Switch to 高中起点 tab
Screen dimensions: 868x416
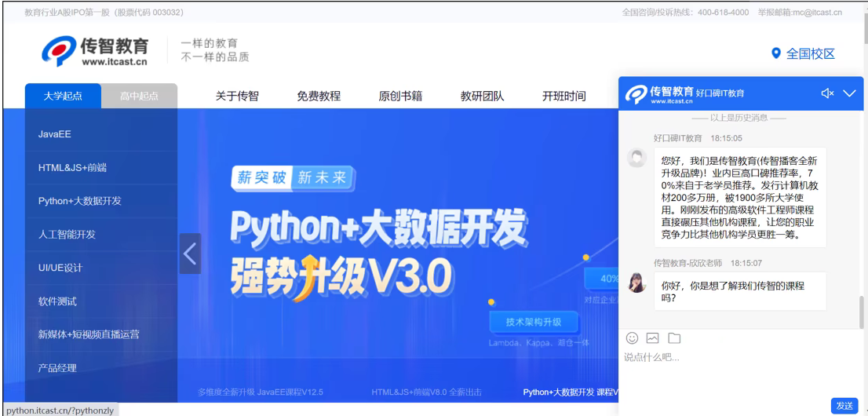click(x=139, y=96)
